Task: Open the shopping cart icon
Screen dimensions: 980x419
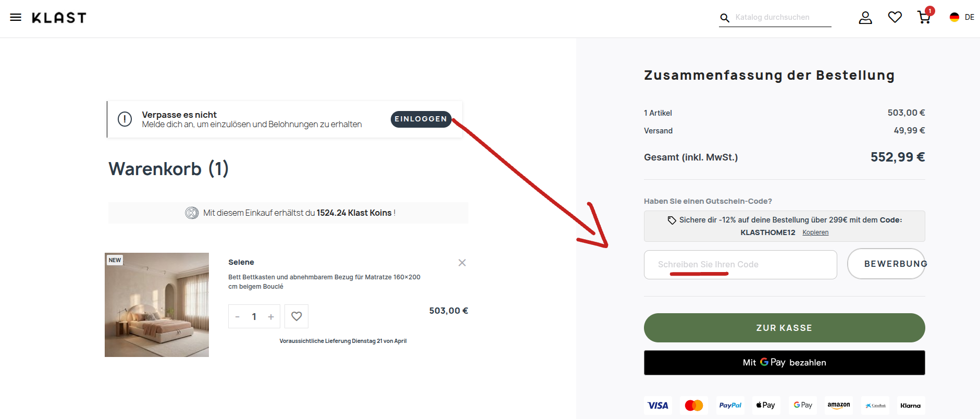Action: point(924,17)
